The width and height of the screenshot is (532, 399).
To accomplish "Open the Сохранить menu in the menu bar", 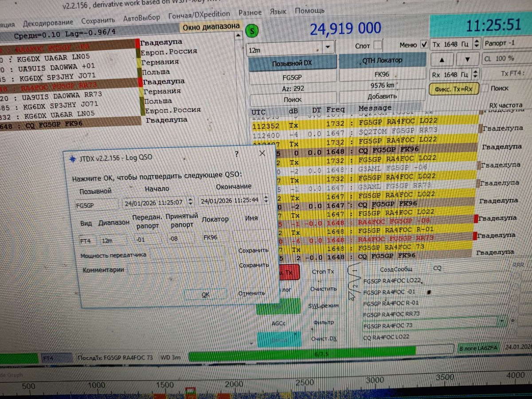I will tap(98, 20).
